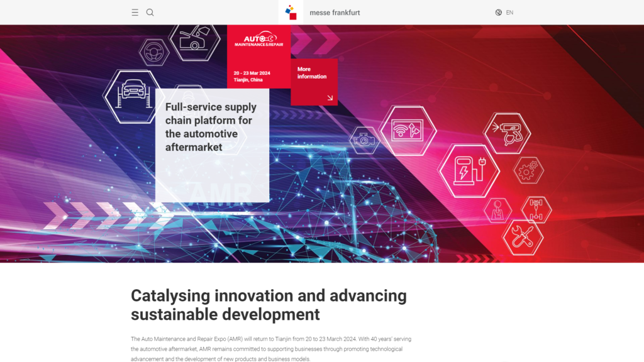Open language selector globe icon
The width and height of the screenshot is (644, 362).
[498, 13]
